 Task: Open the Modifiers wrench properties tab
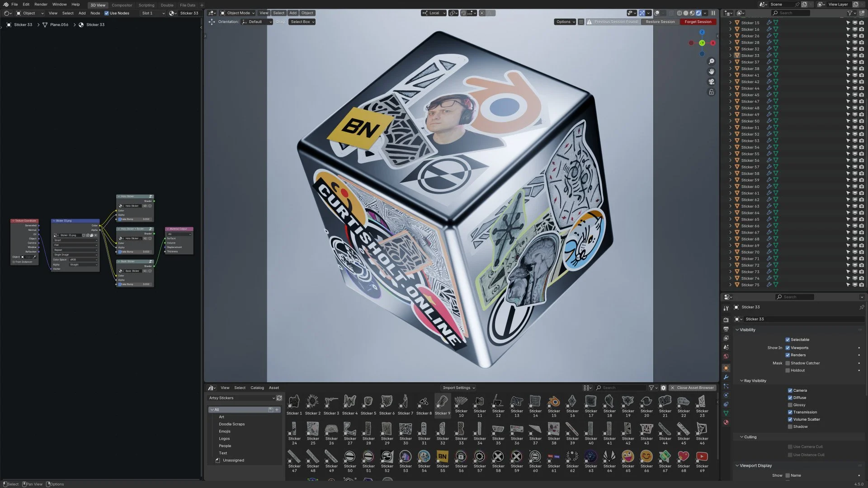tap(726, 377)
